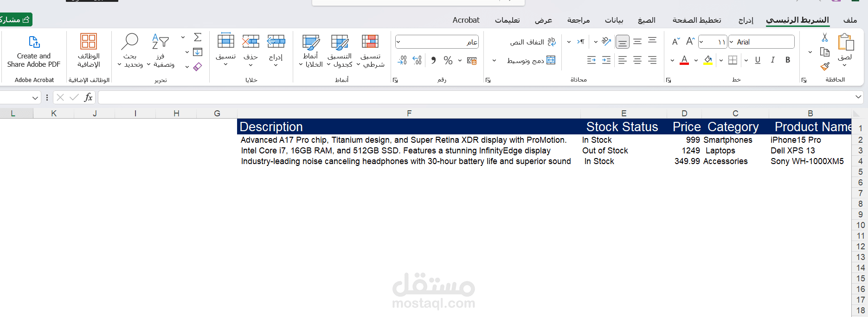
Task: Click the increase decimal icon
Action: tap(417, 60)
